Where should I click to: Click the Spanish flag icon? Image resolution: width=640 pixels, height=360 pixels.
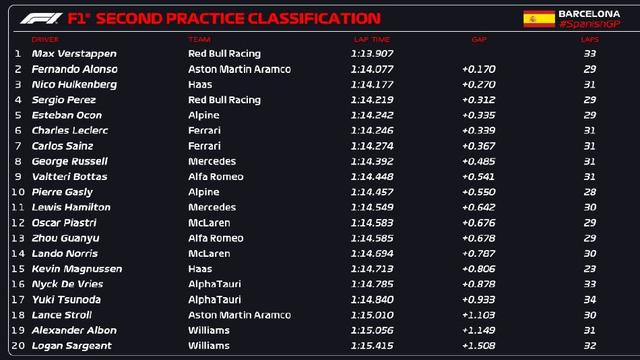[539, 19]
